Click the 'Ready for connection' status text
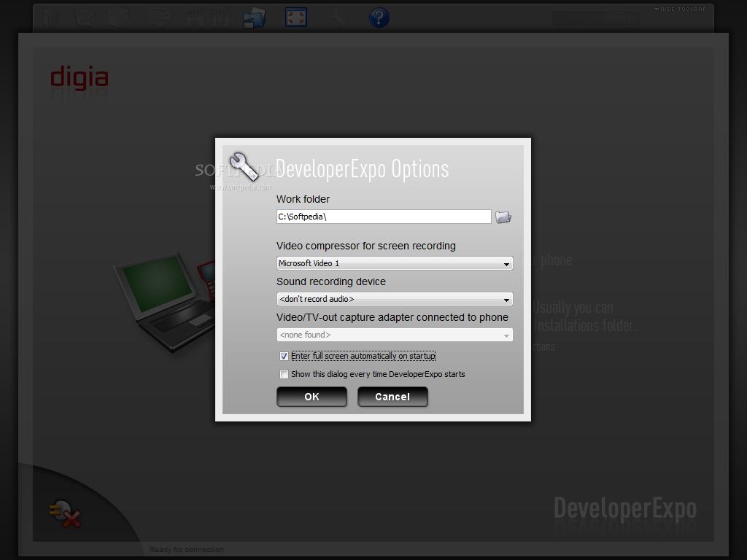747x560 pixels. [x=187, y=550]
